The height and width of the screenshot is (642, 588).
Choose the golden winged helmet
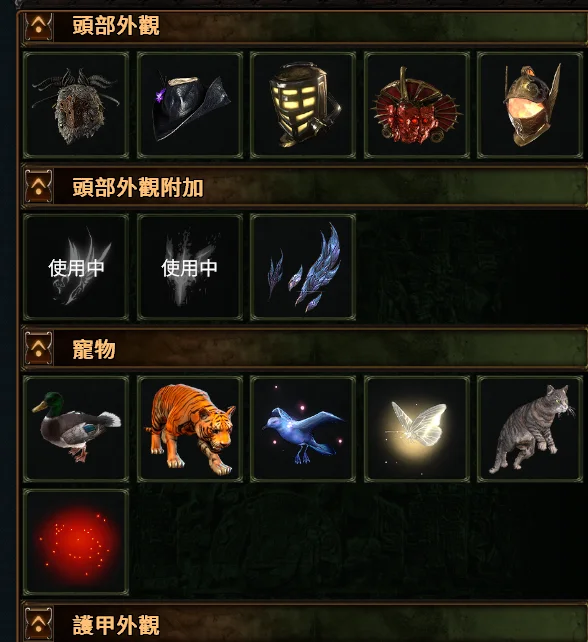(x=530, y=105)
